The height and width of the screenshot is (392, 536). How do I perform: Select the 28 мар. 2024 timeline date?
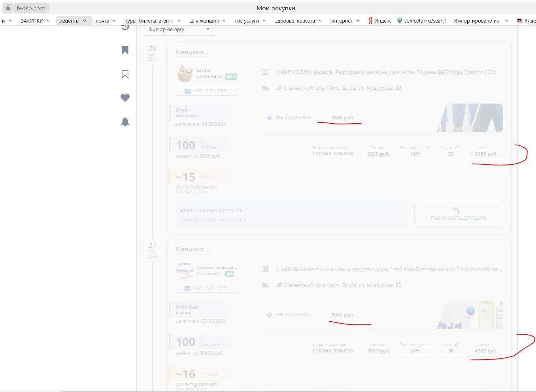[x=153, y=53]
